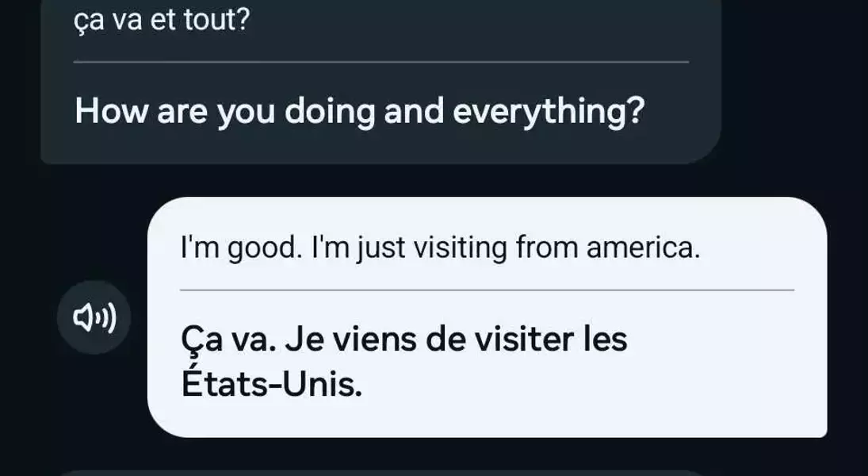Tap the 'I'm good. I'm just visiting' message

[x=440, y=248]
